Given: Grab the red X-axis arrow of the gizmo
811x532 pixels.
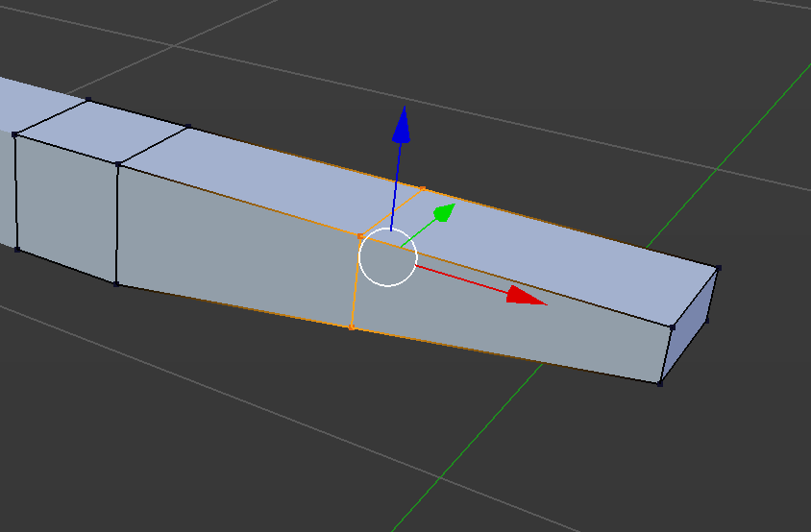Looking at the screenshot, I should (526, 296).
